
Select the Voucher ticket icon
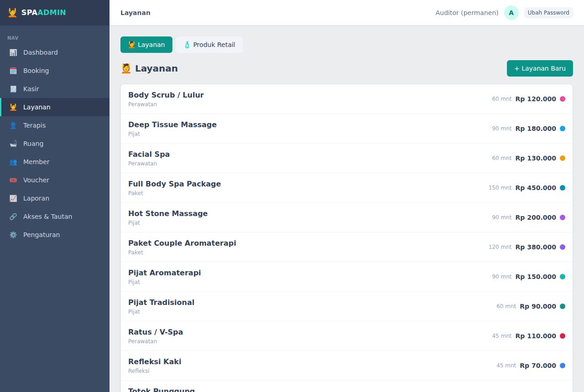click(x=13, y=180)
